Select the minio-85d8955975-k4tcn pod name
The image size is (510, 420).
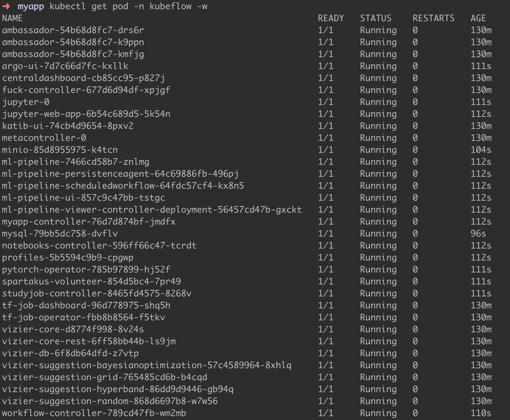click(60, 150)
